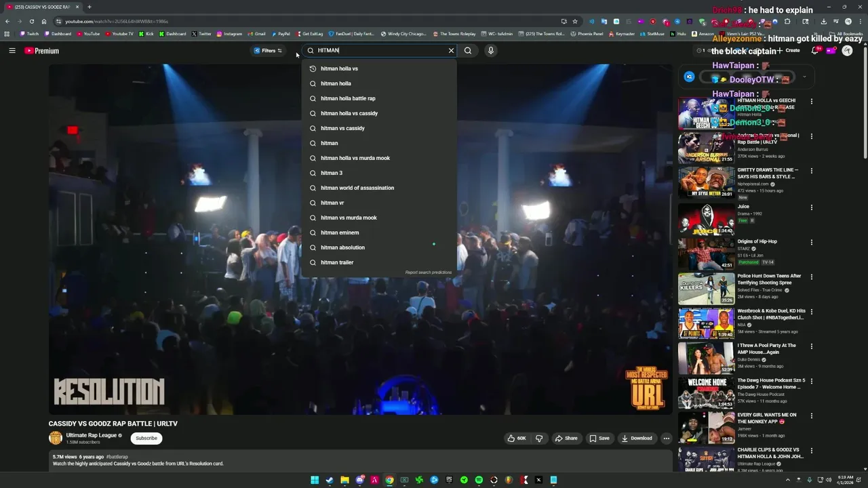Open Ultimate Rap League channel name link

92,435
